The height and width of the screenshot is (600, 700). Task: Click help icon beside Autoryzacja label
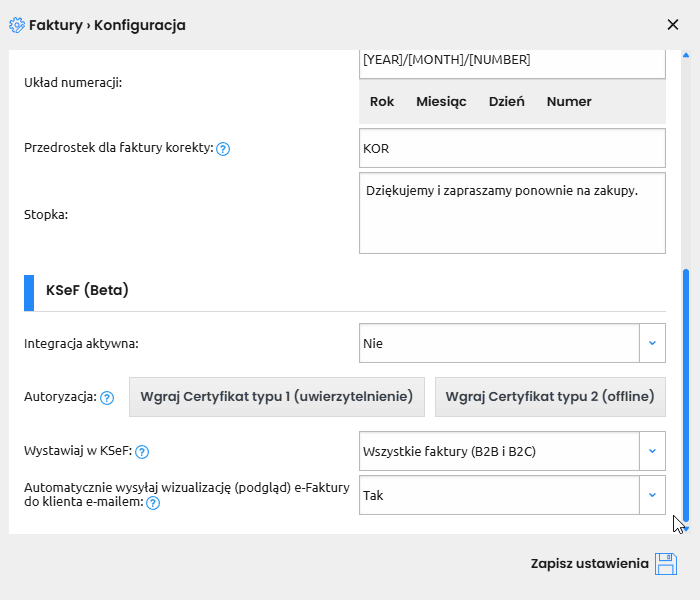107,398
